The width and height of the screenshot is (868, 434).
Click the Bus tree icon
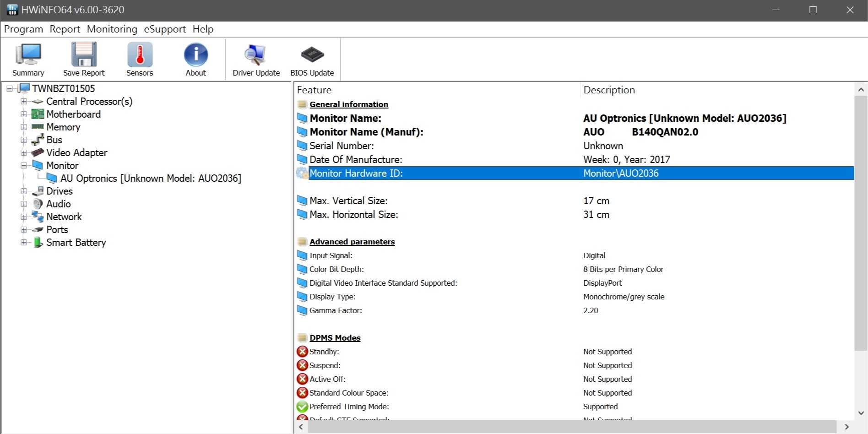point(38,140)
